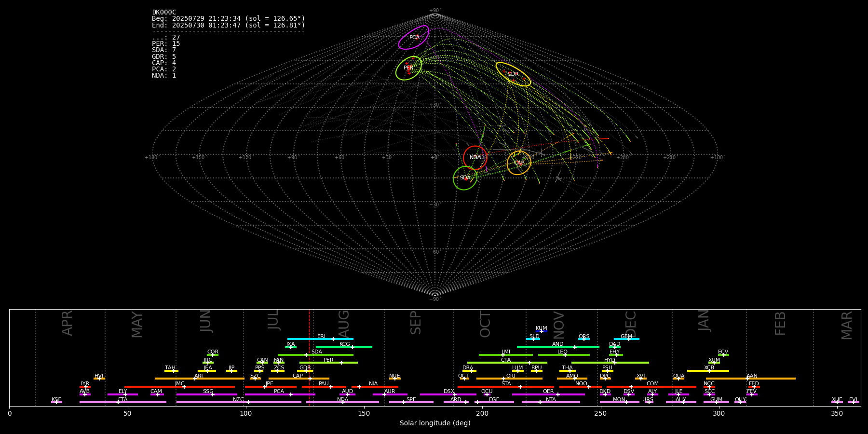The image size is (868, 434).
Task: Click the NOV month label in timeline
Action: 558,325
